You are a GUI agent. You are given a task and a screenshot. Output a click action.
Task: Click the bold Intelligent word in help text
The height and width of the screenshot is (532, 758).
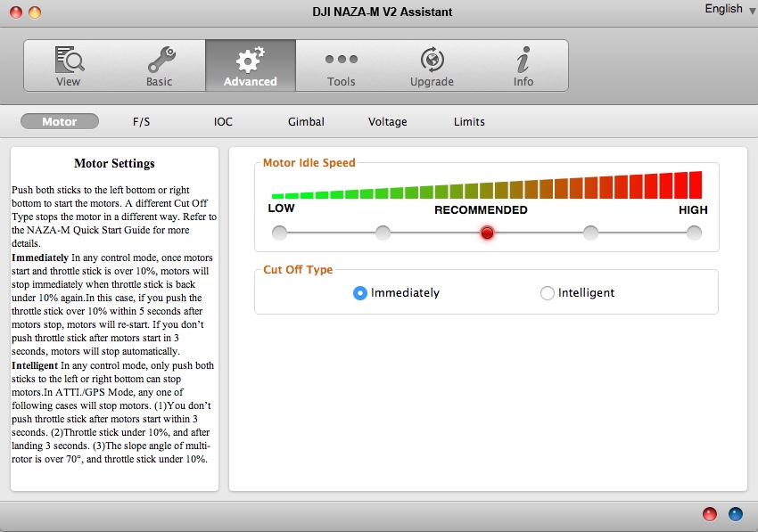click(35, 365)
